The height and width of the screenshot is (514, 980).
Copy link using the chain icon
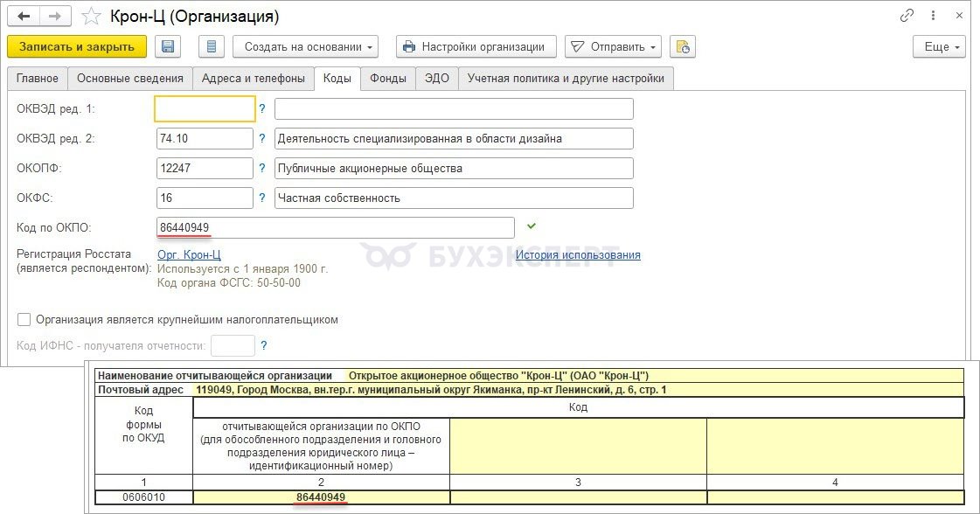906,16
